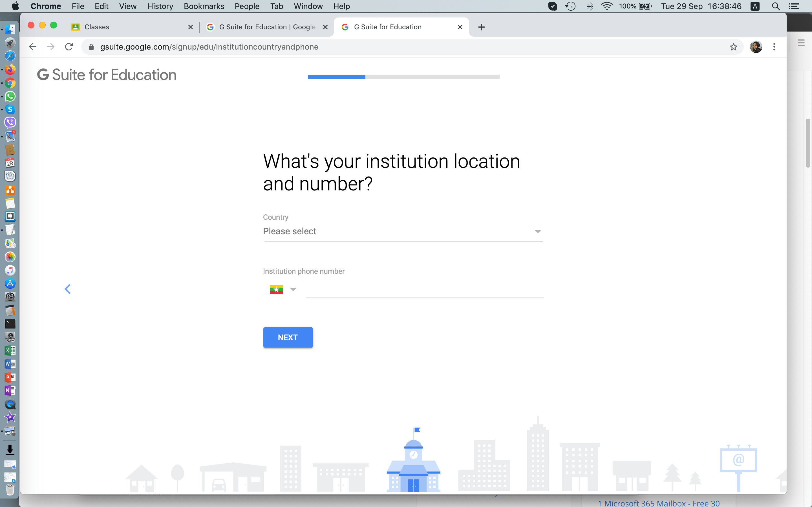Viewport: 812px width, 507px height.
Task: Click the institution phone number field
Action: tap(424, 289)
